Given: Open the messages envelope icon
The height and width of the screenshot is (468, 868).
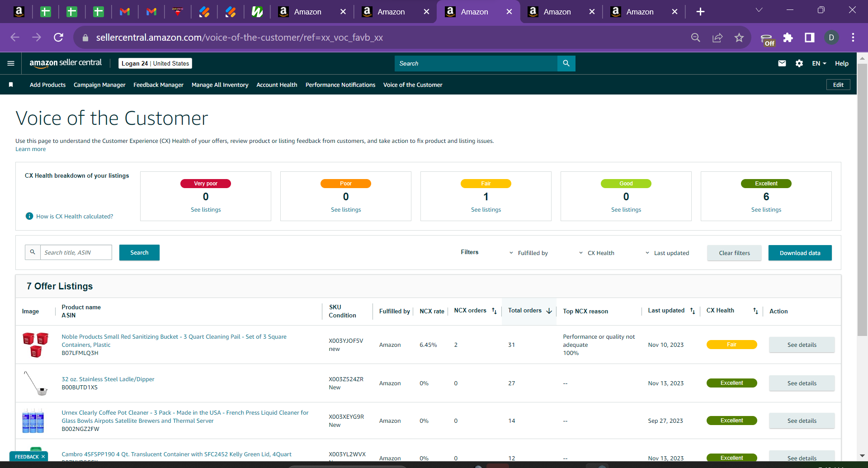Looking at the screenshot, I should coord(782,63).
